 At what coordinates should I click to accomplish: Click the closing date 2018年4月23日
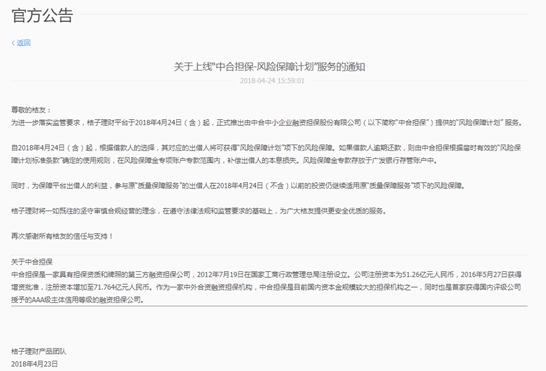tap(34, 364)
